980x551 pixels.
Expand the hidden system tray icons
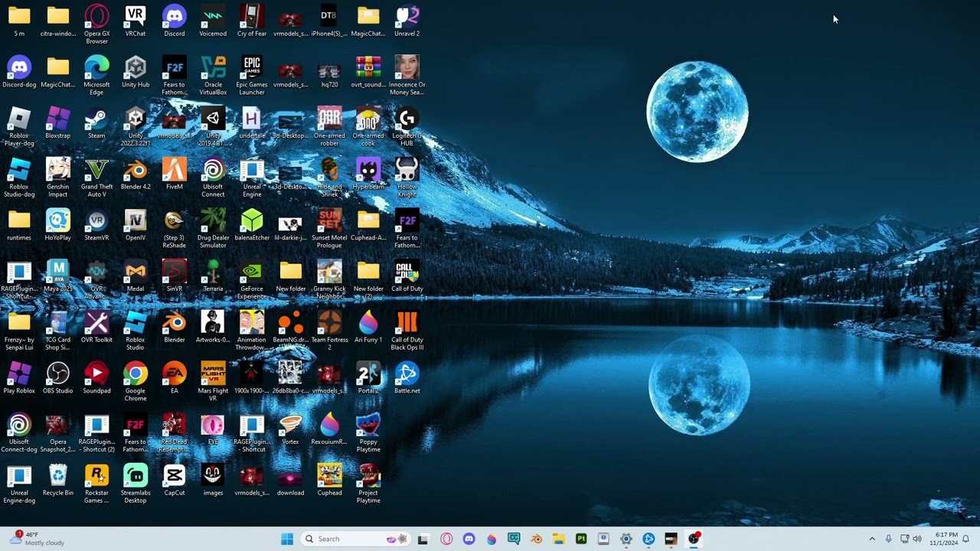[x=871, y=539]
